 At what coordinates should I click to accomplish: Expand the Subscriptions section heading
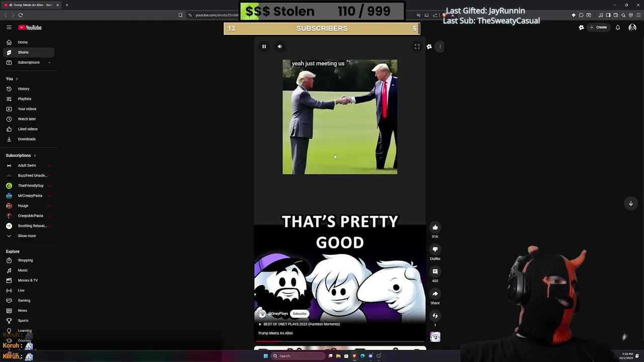[21, 155]
